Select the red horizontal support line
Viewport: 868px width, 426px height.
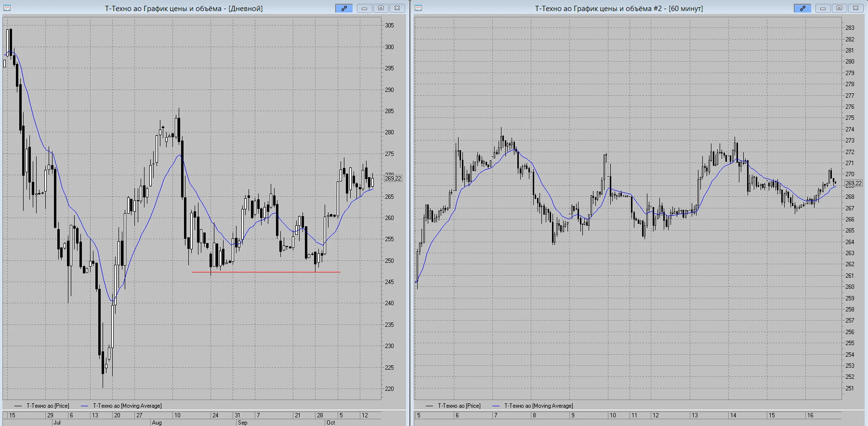(266, 272)
